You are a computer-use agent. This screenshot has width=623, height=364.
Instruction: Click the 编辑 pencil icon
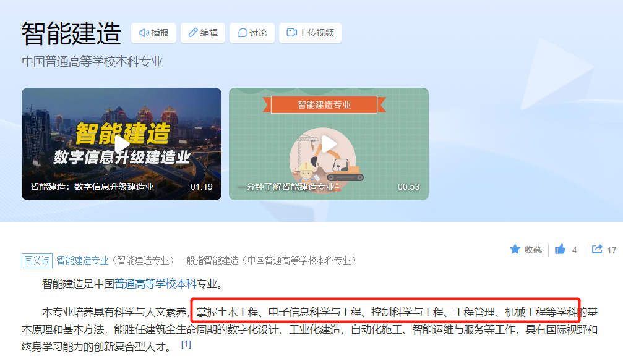coord(192,33)
